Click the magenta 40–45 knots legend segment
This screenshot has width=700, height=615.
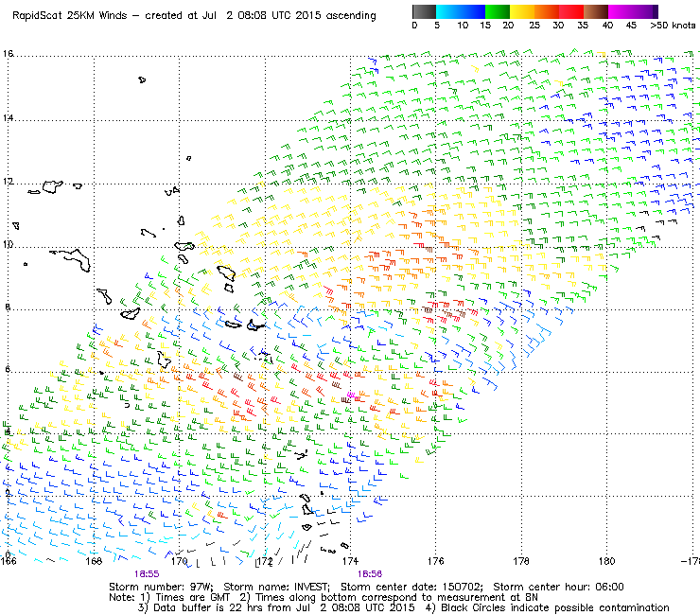point(621,11)
